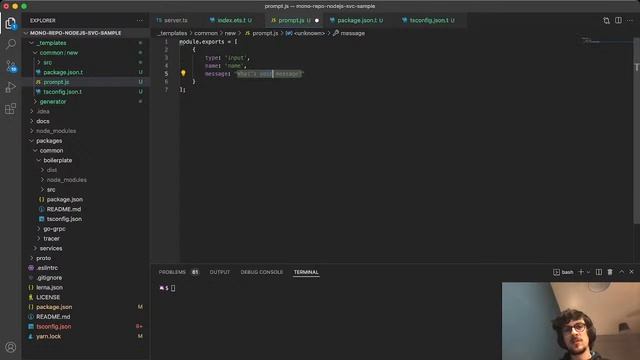Close the terminal panel
The width and height of the screenshot is (640, 360).
tap(631, 272)
